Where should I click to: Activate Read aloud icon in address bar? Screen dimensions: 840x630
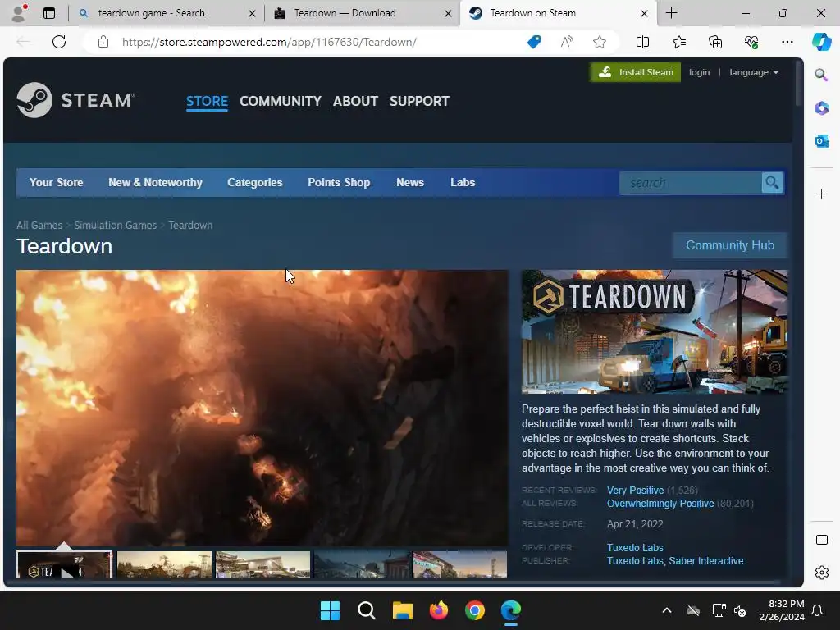pos(567,42)
